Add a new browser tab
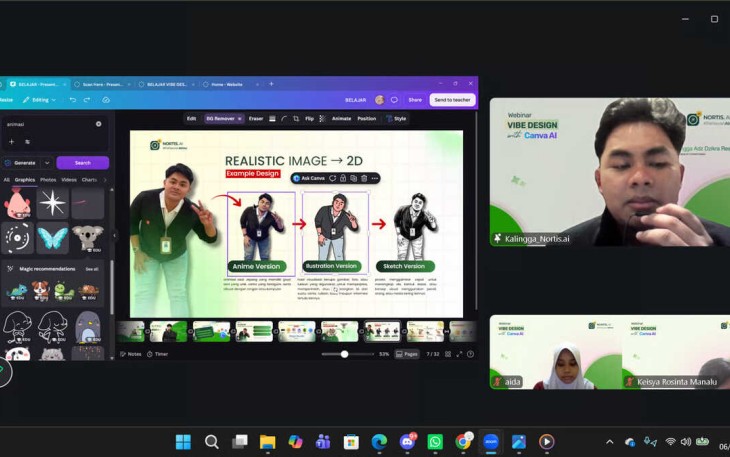This screenshot has height=457, width=730. [271, 84]
